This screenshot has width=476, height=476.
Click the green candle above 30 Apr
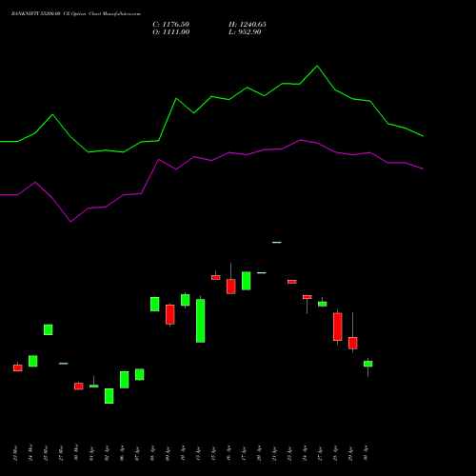368,364
